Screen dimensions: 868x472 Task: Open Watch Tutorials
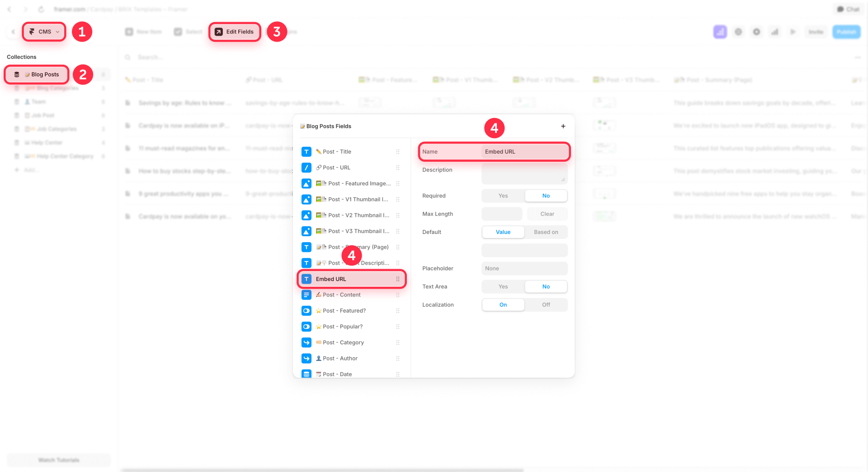click(58, 460)
